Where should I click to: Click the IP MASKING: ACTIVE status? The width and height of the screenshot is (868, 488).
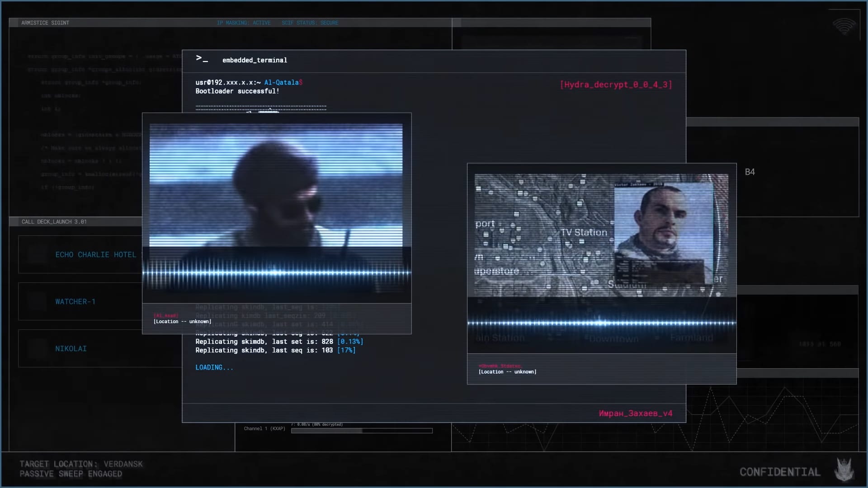pos(244,23)
